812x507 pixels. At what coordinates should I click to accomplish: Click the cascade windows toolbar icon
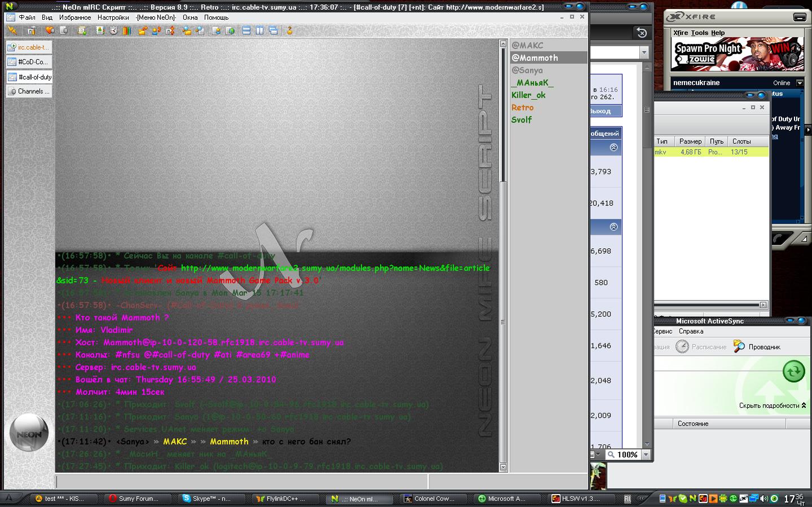(273, 30)
